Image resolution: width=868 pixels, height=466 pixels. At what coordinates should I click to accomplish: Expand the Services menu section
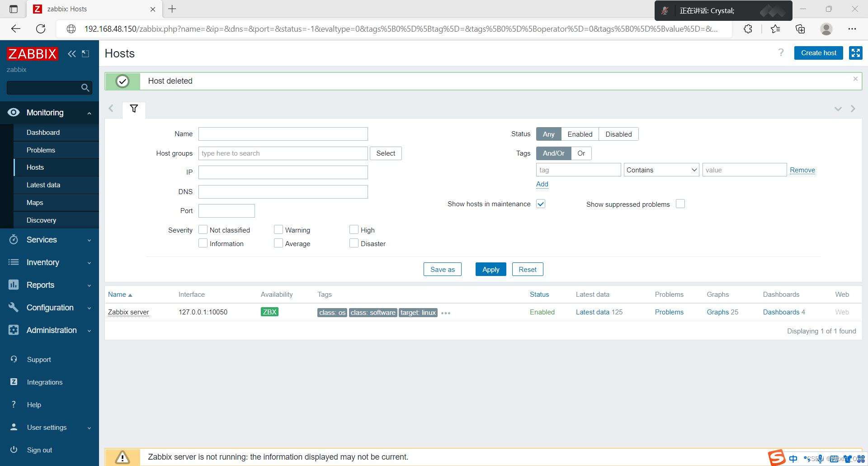[89, 240]
